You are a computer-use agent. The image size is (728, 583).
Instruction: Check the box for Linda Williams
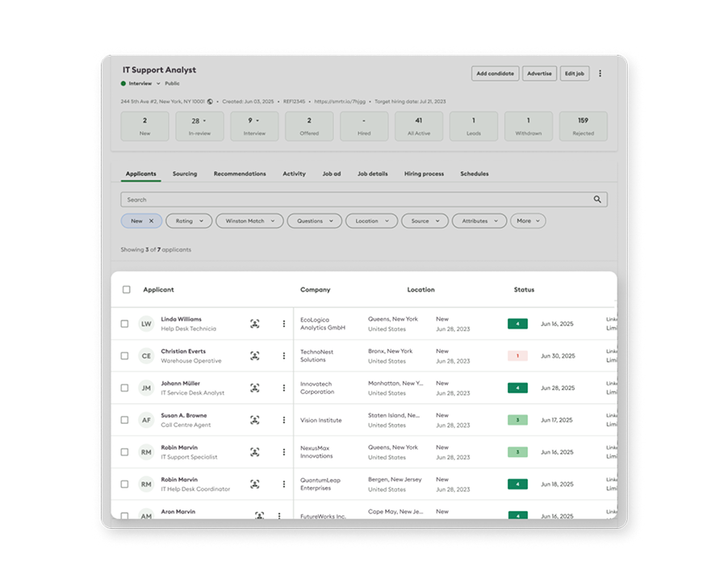pos(124,324)
